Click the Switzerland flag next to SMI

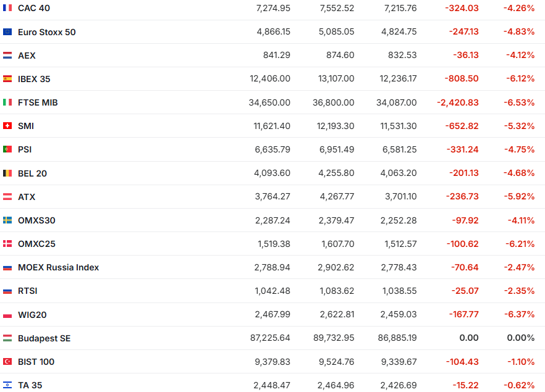(x=7, y=126)
